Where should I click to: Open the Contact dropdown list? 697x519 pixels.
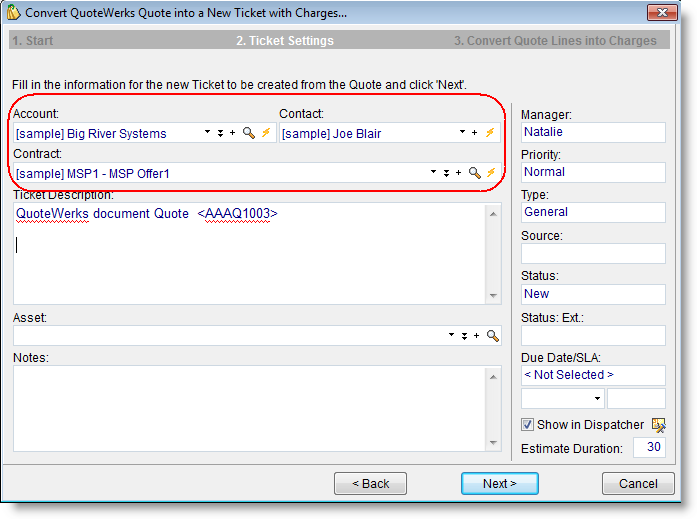coord(462,133)
